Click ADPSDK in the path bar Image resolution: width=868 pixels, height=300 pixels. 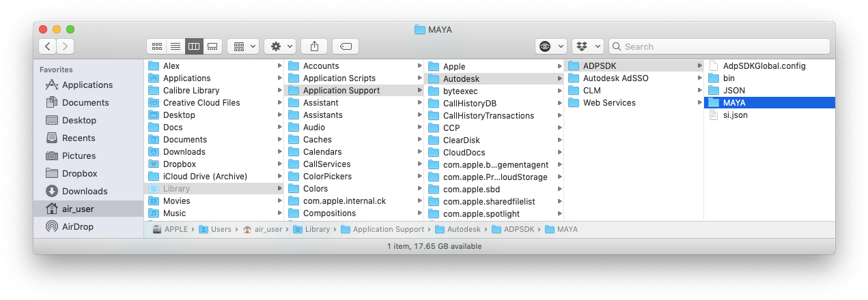[x=512, y=230]
